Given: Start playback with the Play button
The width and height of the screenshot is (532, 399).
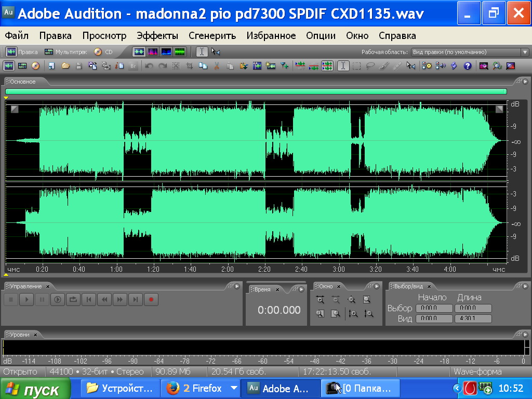Looking at the screenshot, I should tap(26, 300).
